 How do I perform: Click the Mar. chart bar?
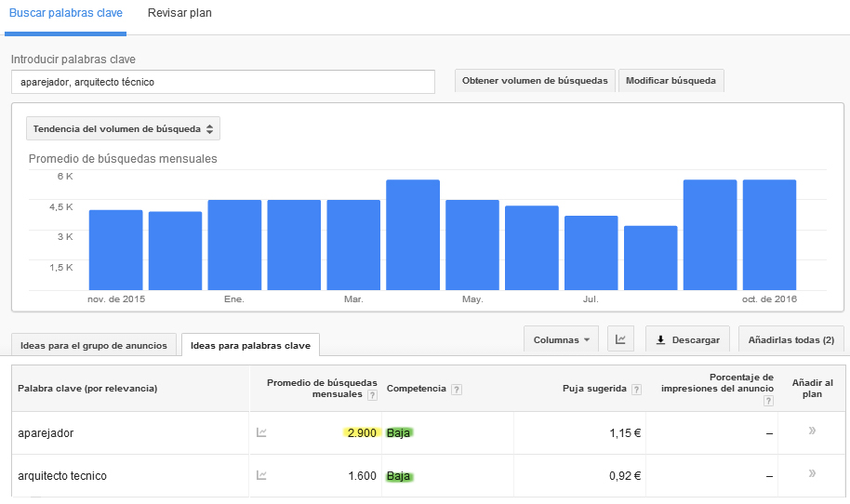(x=353, y=245)
